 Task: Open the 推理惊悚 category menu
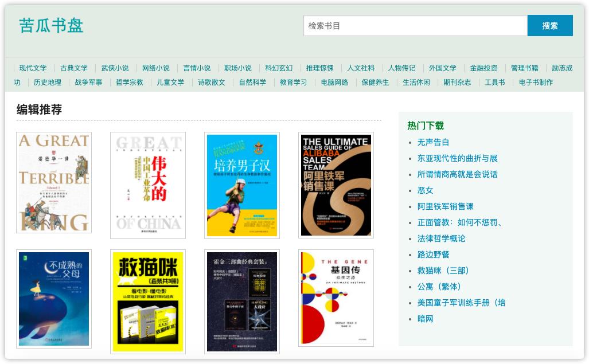click(x=319, y=68)
